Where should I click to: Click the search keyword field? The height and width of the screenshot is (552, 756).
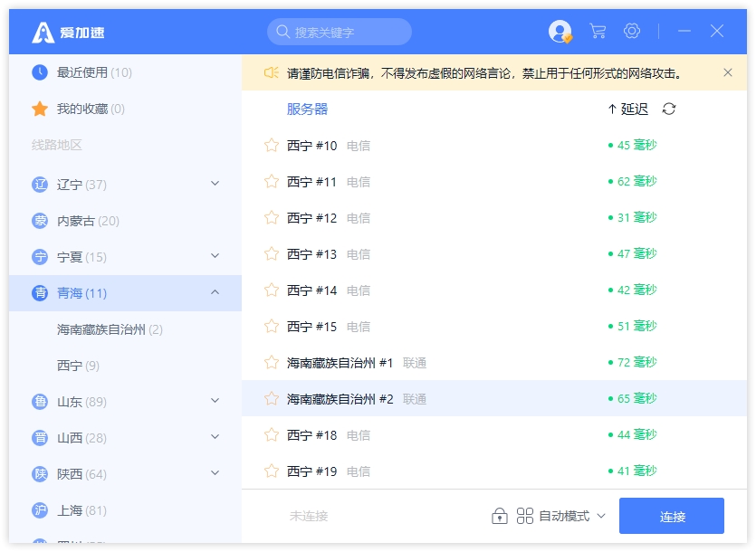click(x=340, y=32)
